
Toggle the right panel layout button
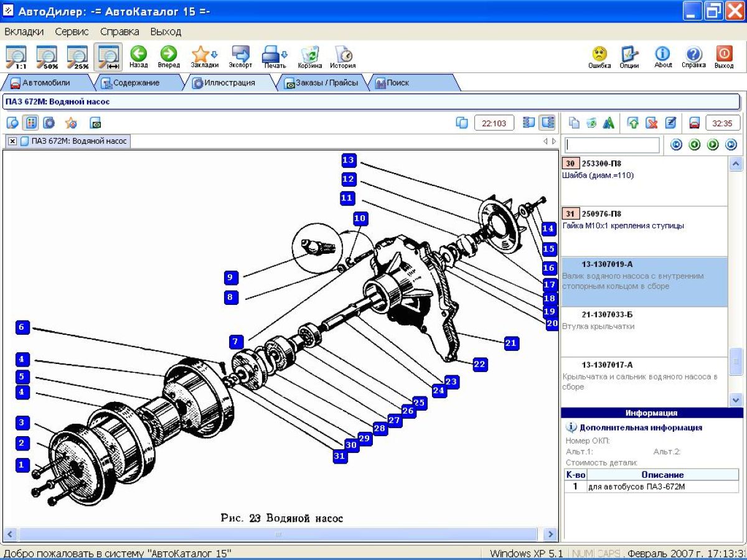[547, 123]
